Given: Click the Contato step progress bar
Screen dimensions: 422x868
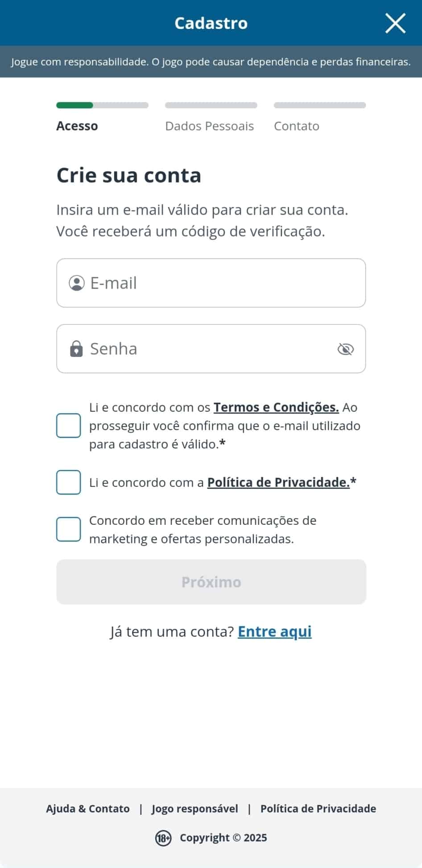Looking at the screenshot, I should 319,105.
